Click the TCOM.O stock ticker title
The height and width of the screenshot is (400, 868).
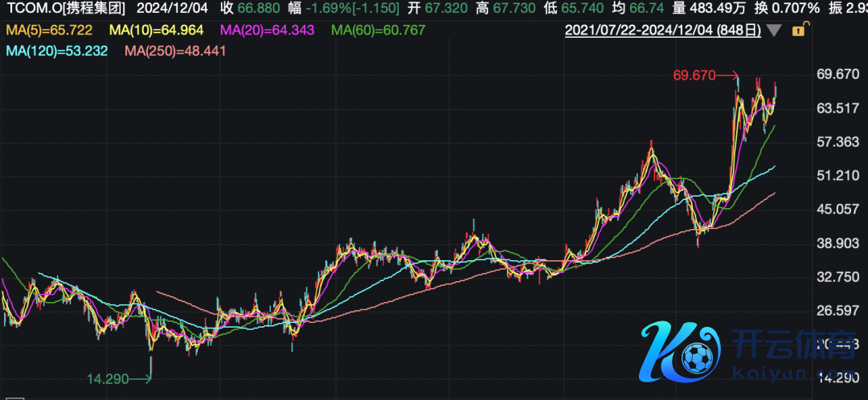65,9
